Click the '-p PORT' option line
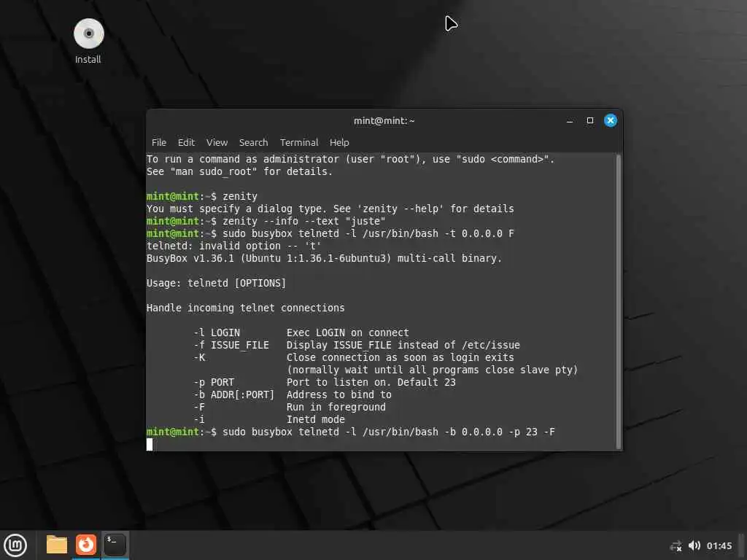This screenshot has width=747, height=560. [x=325, y=382]
